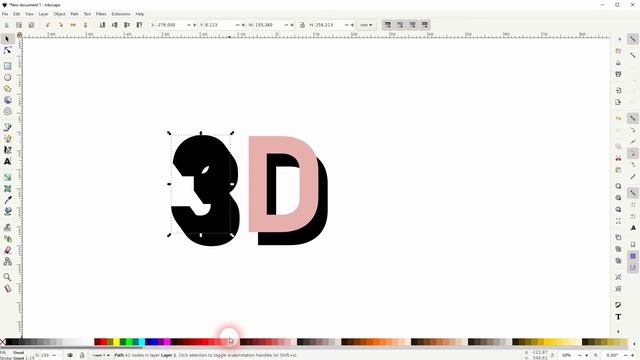Select the Spray tool

[x=7, y=239]
